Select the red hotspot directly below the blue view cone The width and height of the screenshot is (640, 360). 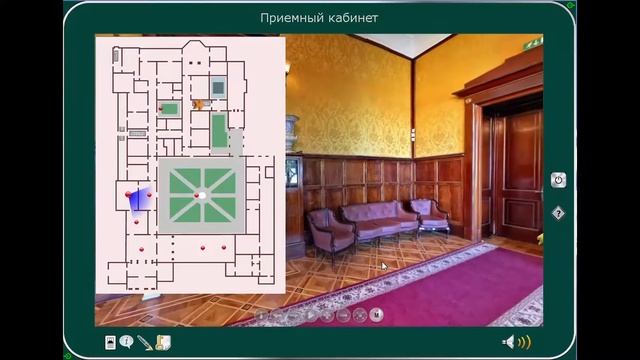[136, 222]
